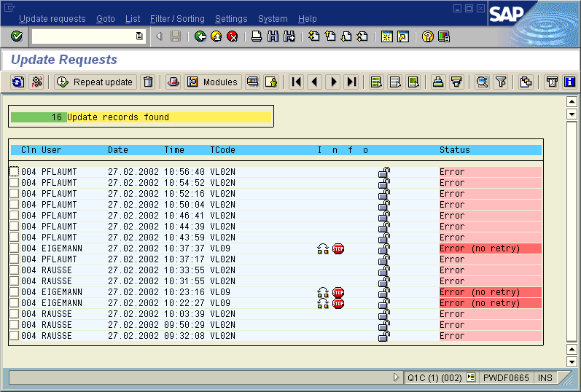Open command field history dropdown

(139, 36)
